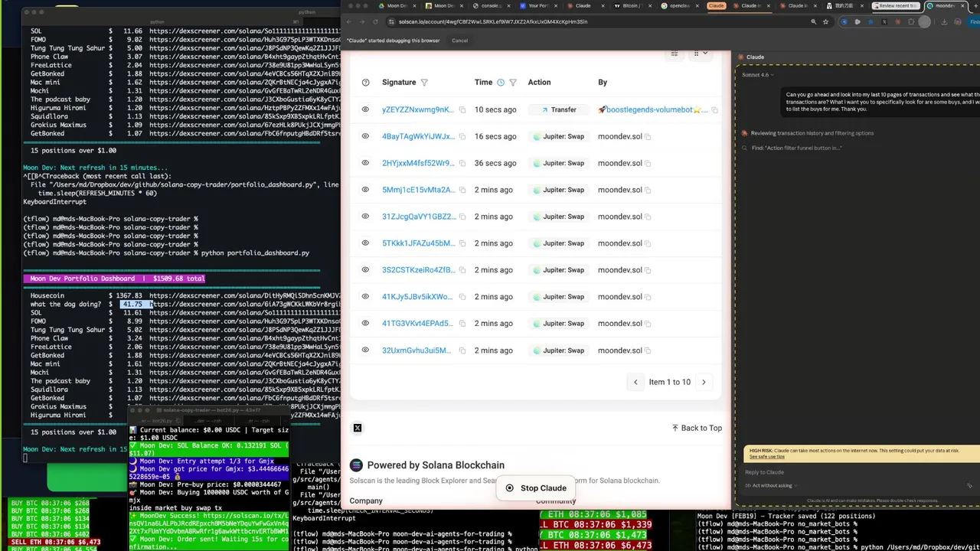
Task: Cancel the Claude debugging notification
Action: coord(459,41)
